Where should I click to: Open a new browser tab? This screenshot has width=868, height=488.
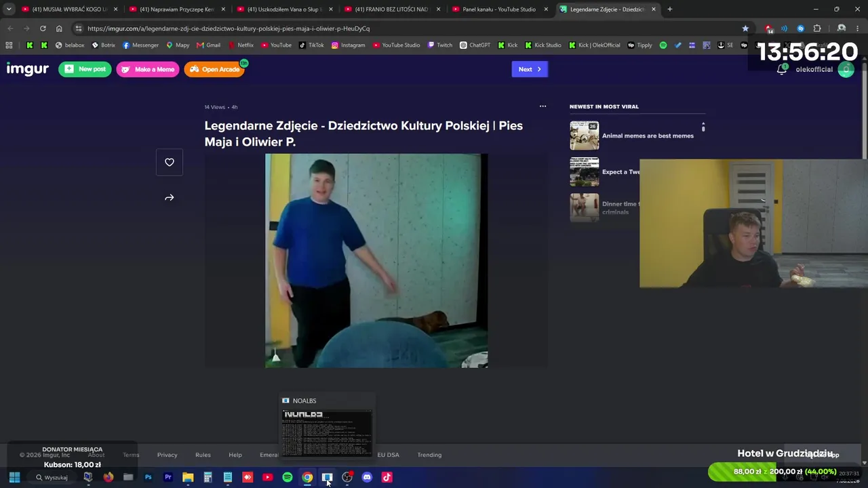(670, 9)
